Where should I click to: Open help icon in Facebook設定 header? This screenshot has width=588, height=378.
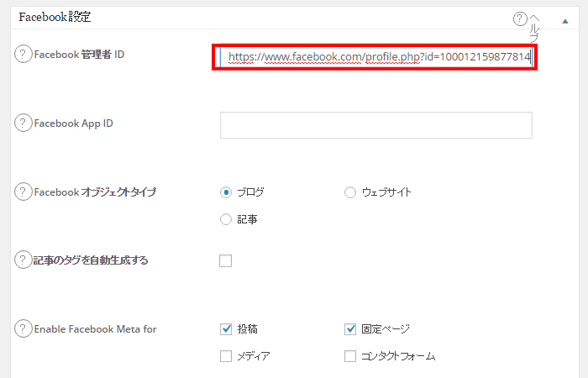pos(520,18)
